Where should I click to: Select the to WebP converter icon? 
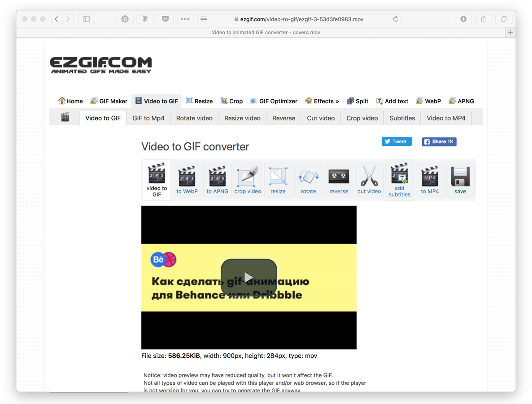tap(187, 180)
